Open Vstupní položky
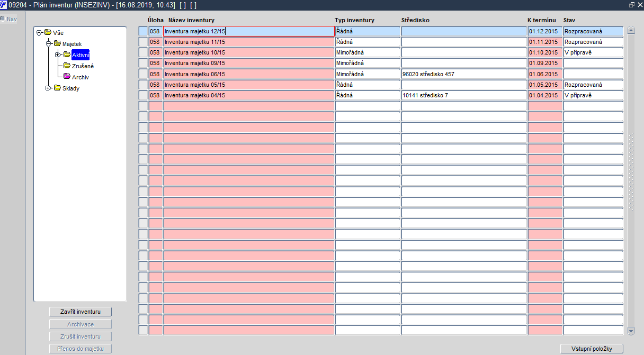Image resolution: width=644 pixels, height=355 pixels. [592, 349]
